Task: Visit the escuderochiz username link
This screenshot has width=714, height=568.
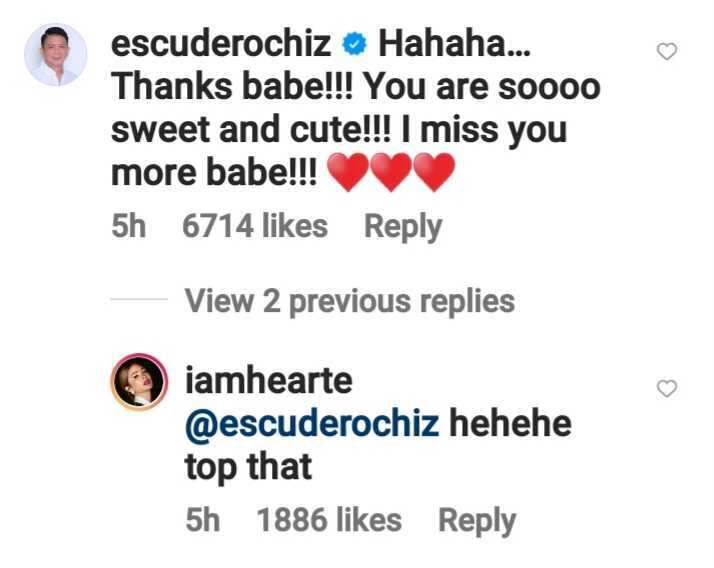Action: point(221,44)
